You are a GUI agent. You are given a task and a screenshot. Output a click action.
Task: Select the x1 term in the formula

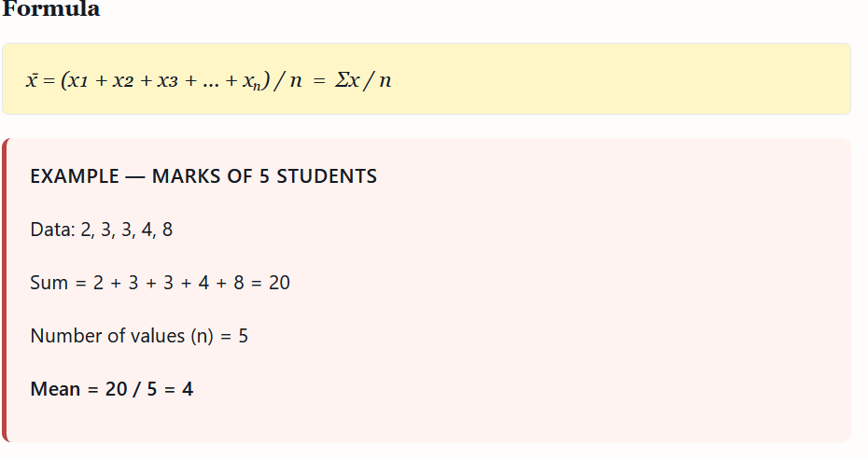[77, 80]
